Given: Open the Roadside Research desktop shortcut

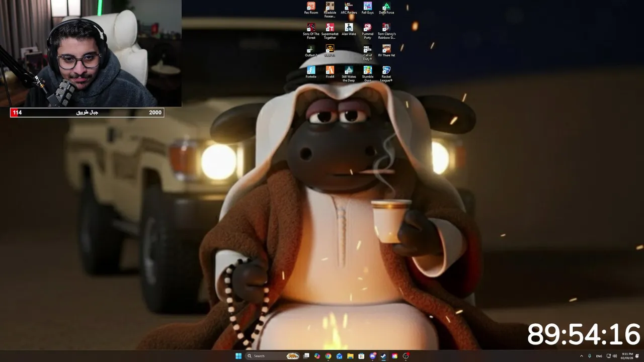Looking at the screenshot, I should point(330,10).
